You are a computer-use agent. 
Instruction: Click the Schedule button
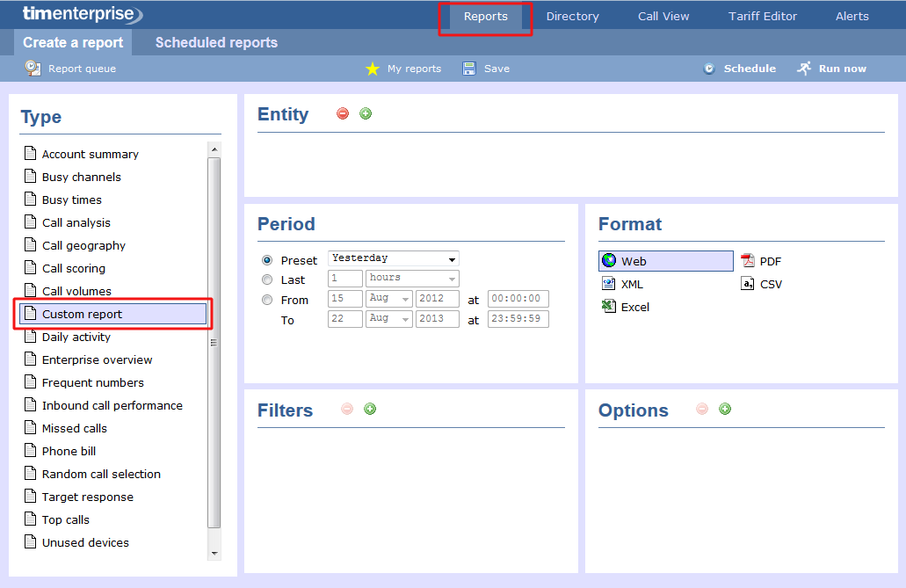click(740, 69)
